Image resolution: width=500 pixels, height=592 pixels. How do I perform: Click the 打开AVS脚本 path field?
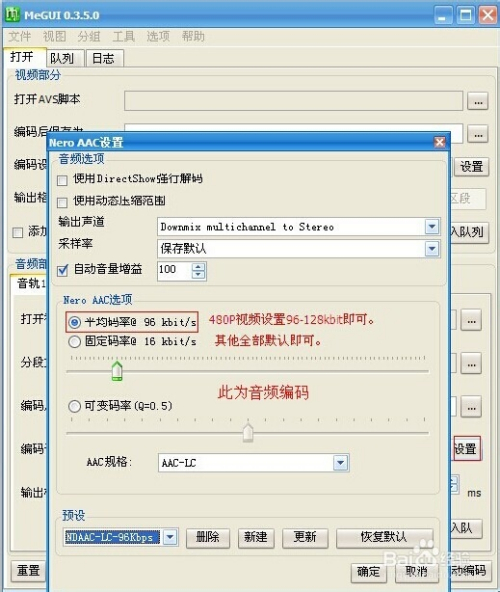tap(293, 101)
